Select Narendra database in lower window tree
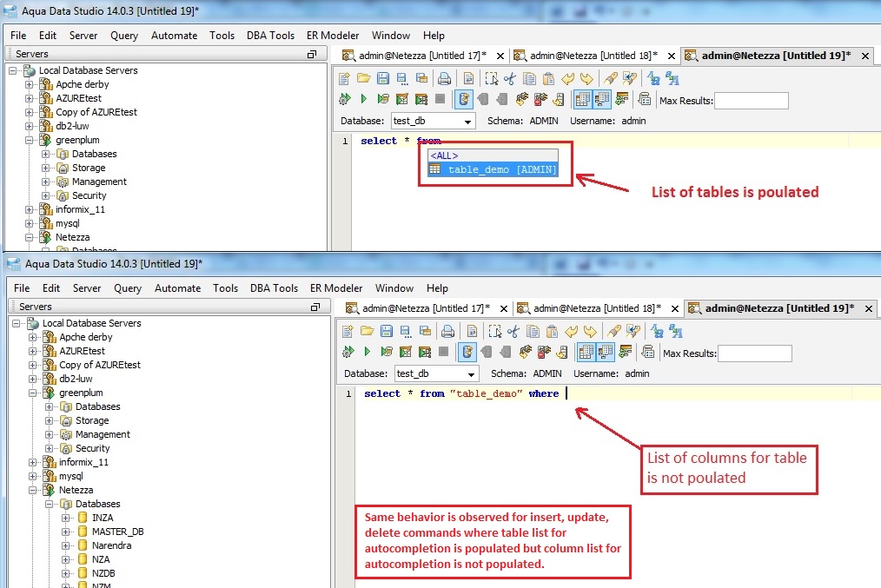881x588 pixels. click(111, 545)
